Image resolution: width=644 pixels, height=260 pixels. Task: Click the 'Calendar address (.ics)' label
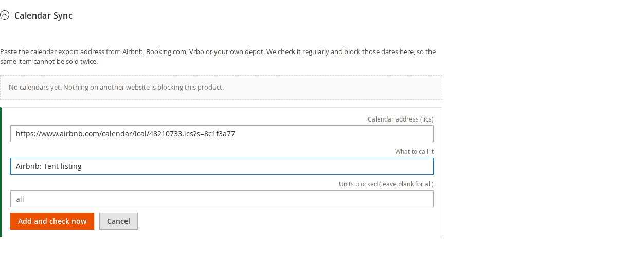click(x=401, y=119)
